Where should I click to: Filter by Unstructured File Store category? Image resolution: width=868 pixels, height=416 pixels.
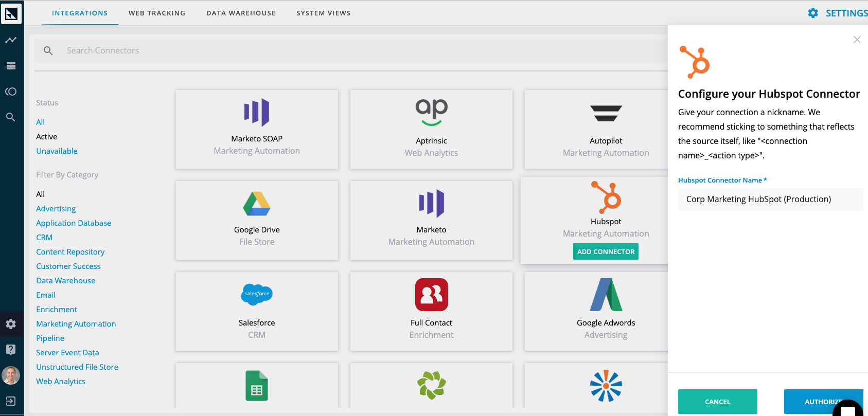(x=77, y=367)
